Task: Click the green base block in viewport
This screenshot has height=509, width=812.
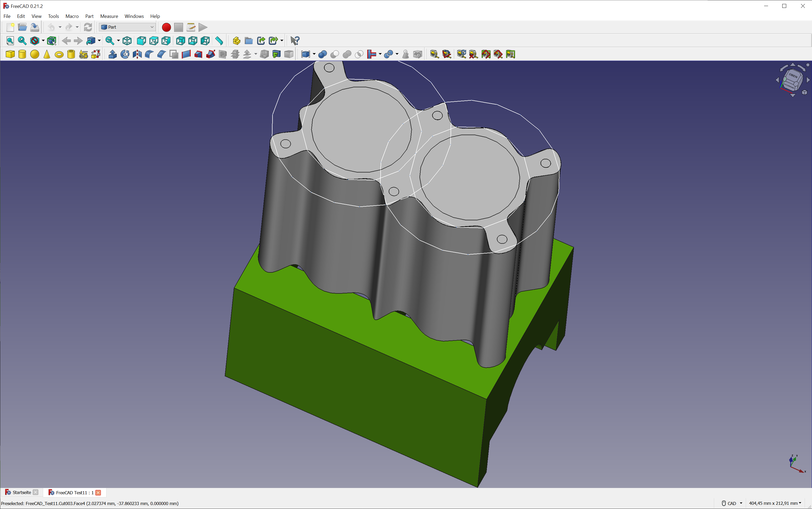Action: coord(337,387)
